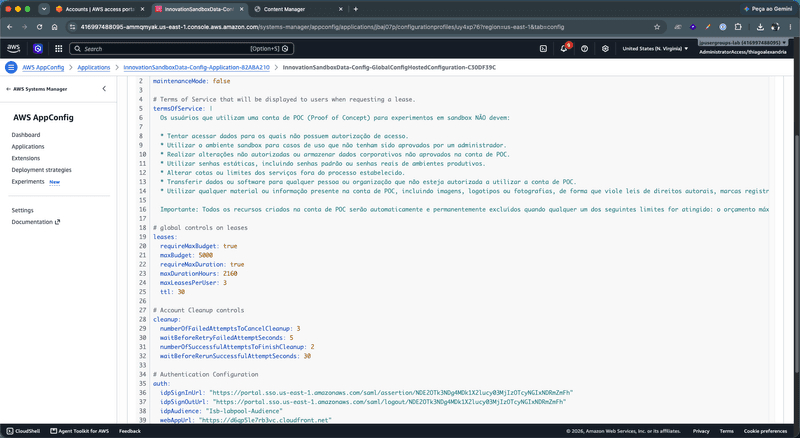Open the browser downloads icon
Image resolution: width=800 pixels, height=438 pixels.
[x=760, y=27]
